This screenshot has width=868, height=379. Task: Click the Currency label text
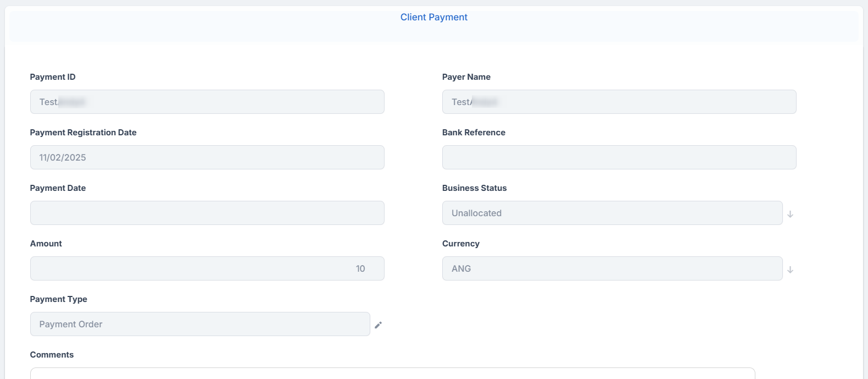pyautogui.click(x=460, y=244)
